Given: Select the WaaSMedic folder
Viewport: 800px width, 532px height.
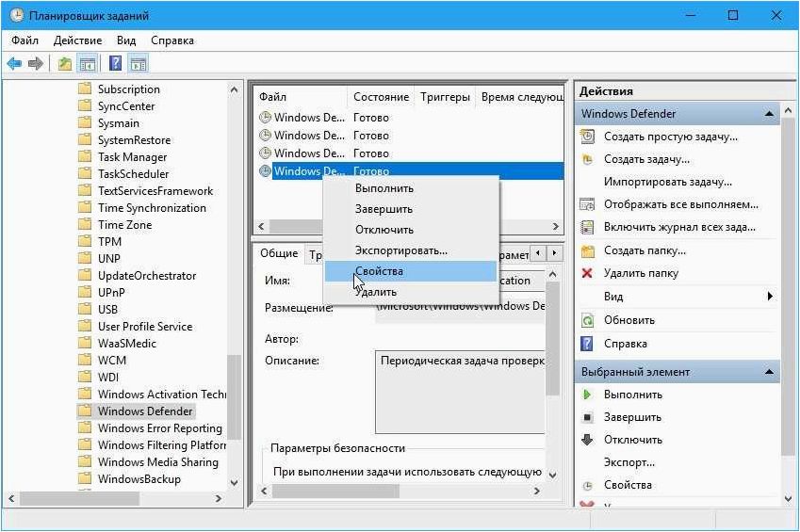Looking at the screenshot, I should coord(127,344).
